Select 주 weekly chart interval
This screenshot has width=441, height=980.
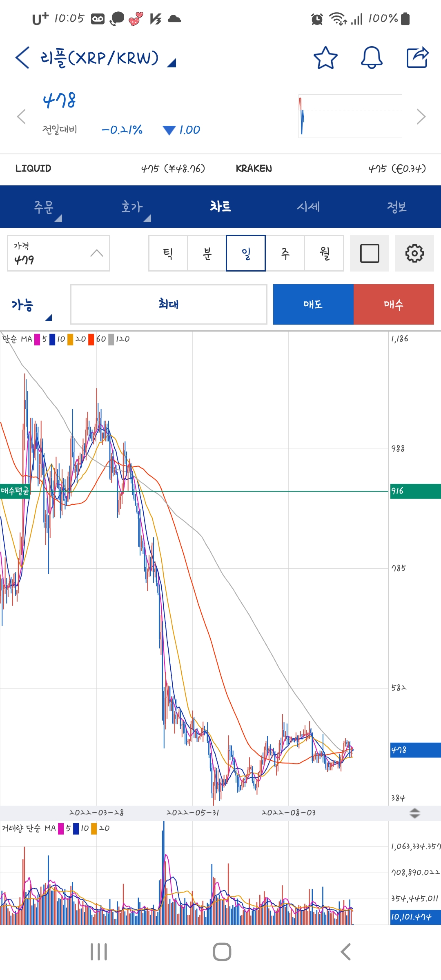(285, 253)
